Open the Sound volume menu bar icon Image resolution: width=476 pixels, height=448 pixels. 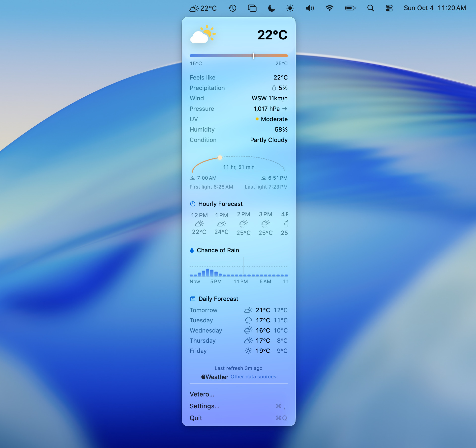point(310,8)
